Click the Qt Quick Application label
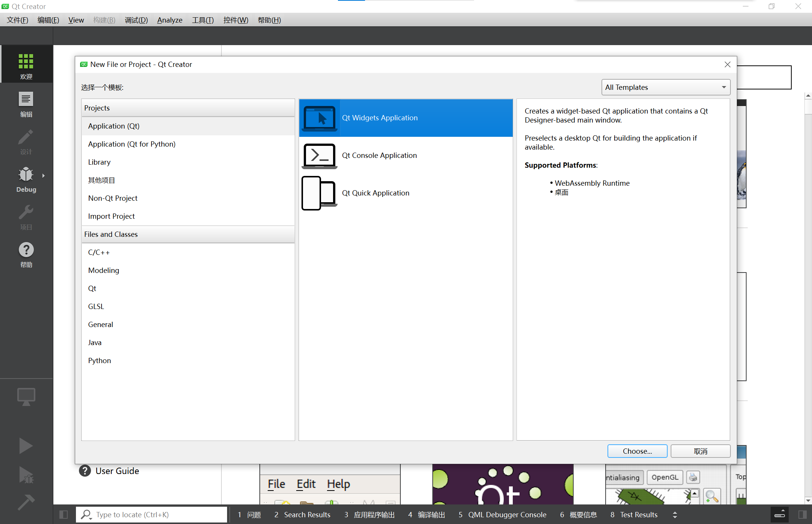Viewport: 812px width, 524px height. (x=376, y=193)
